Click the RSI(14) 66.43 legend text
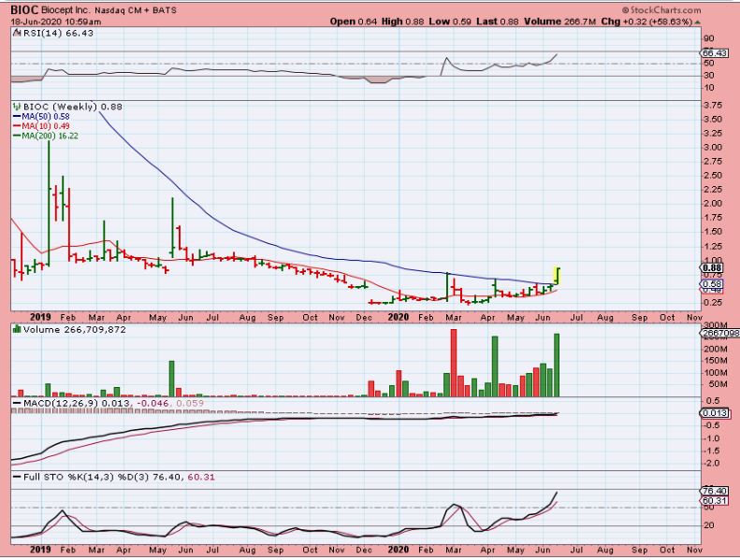 [x=58, y=33]
